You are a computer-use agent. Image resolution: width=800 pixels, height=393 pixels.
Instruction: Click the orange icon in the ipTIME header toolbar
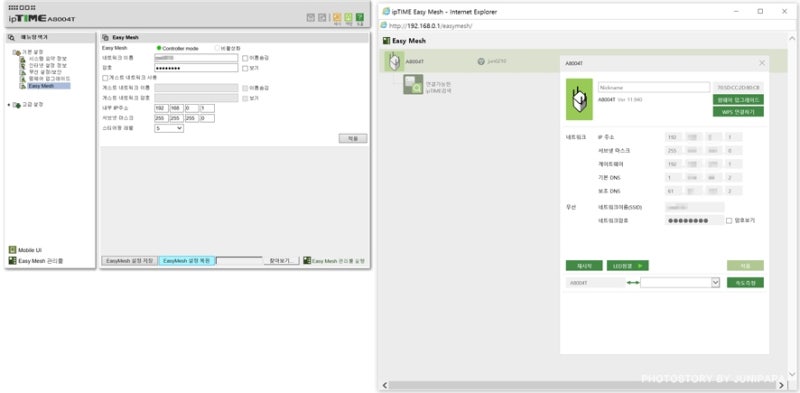pos(337,17)
